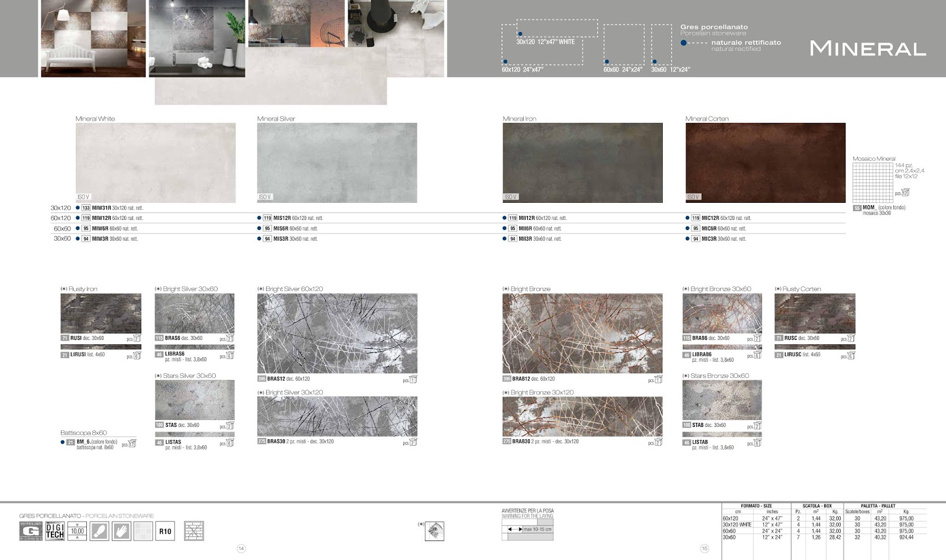The image size is (946, 560).
Task: Click the 30x120 WHITE row in packing table
Action: [x=737, y=525]
